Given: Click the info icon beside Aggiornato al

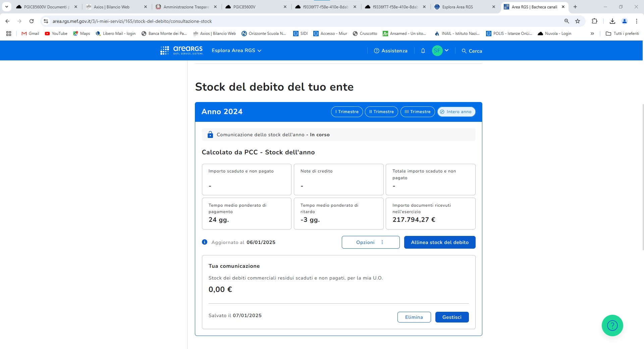Looking at the screenshot, I should (205, 242).
